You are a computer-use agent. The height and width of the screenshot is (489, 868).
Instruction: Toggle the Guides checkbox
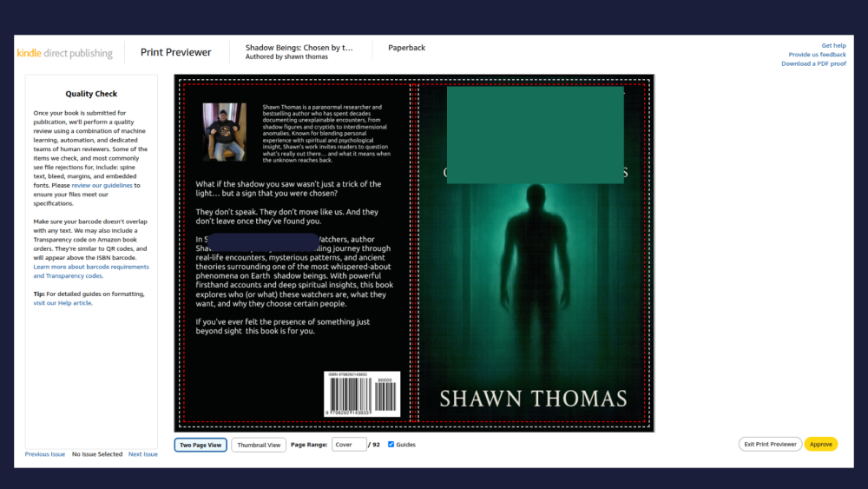391,445
